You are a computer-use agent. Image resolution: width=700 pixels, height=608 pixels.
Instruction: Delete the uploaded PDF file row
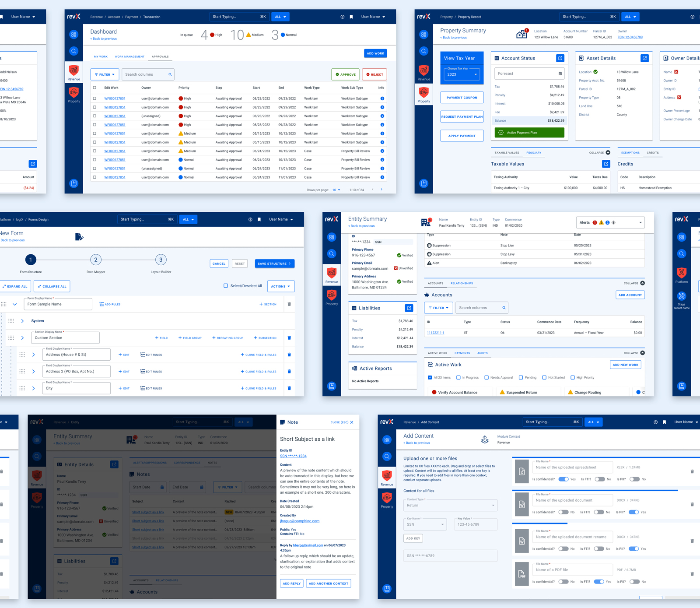point(692,574)
